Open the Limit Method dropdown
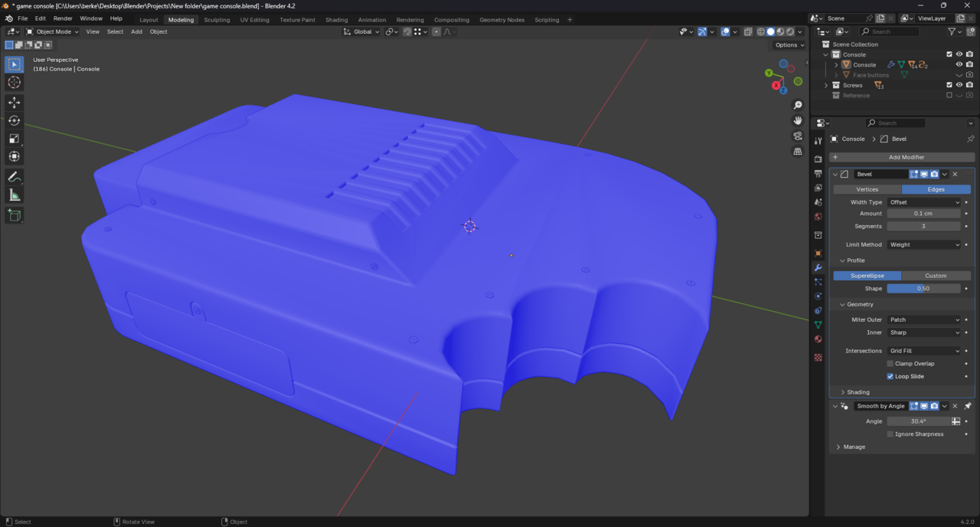The height and width of the screenshot is (527, 980). click(x=924, y=244)
